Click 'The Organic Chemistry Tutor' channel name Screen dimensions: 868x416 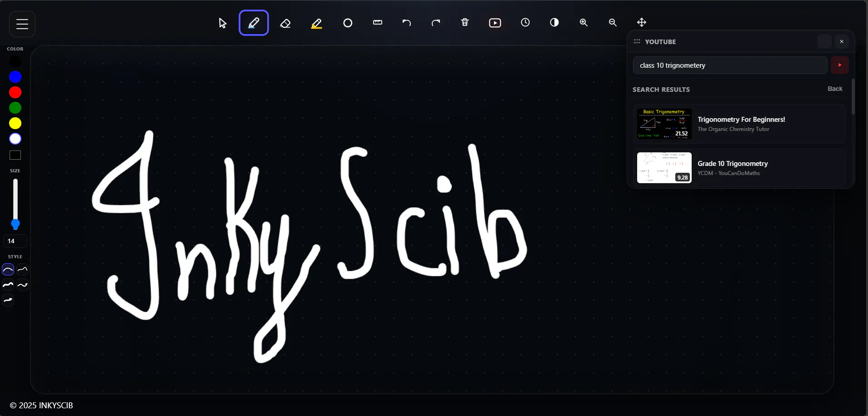(733, 129)
